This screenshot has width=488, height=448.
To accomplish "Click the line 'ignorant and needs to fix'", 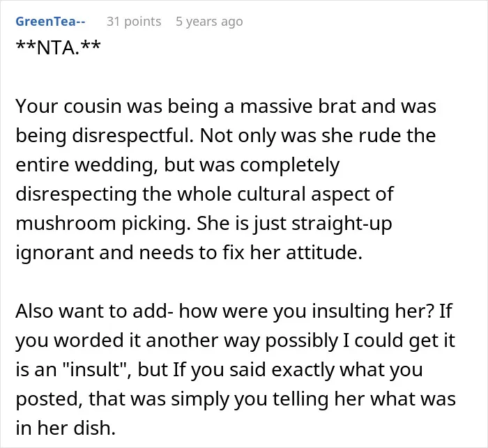I will click(189, 253).
